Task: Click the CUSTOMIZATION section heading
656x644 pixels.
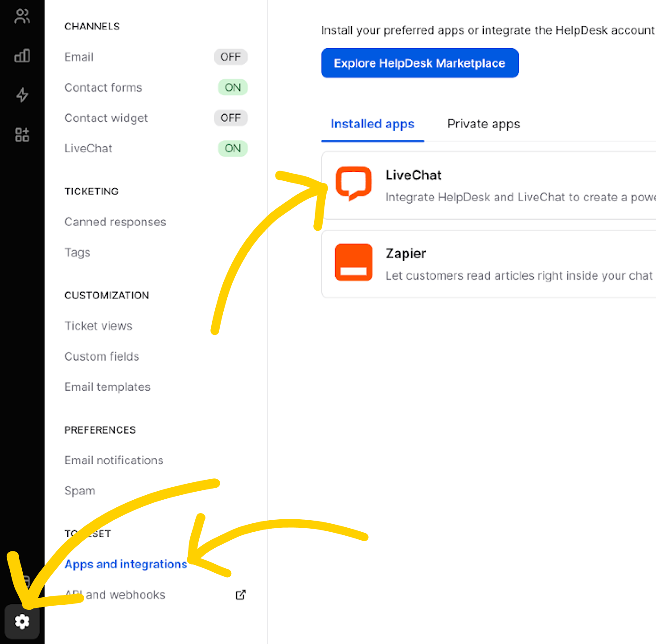Action: [107, 295]
